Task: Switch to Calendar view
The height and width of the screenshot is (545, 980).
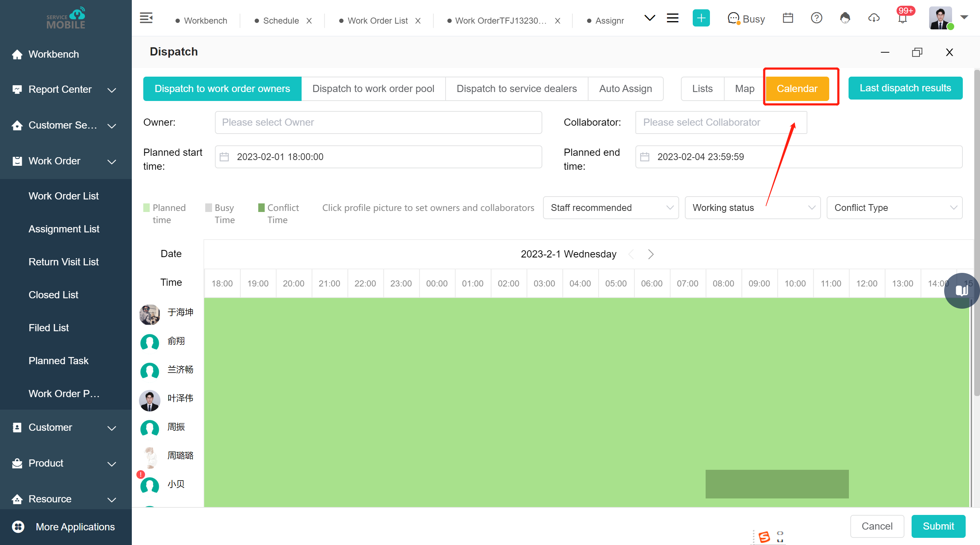Action: tap(797, 88)
